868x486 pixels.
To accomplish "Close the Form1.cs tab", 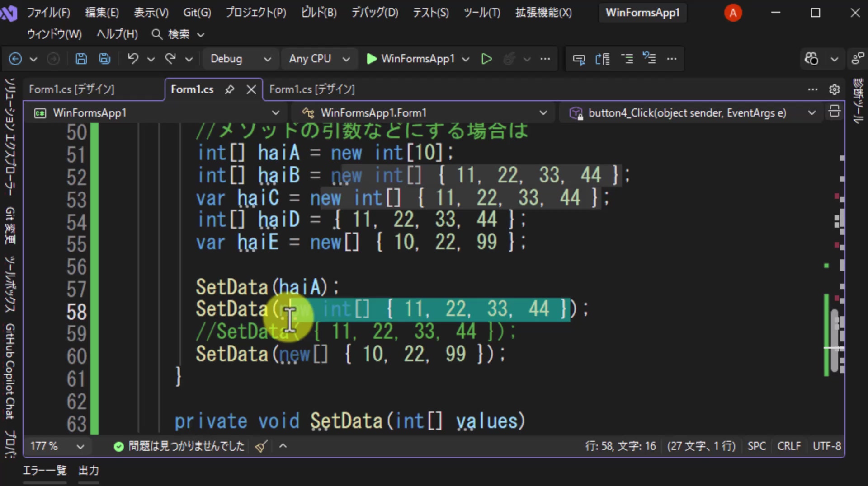I will [251, 89].
